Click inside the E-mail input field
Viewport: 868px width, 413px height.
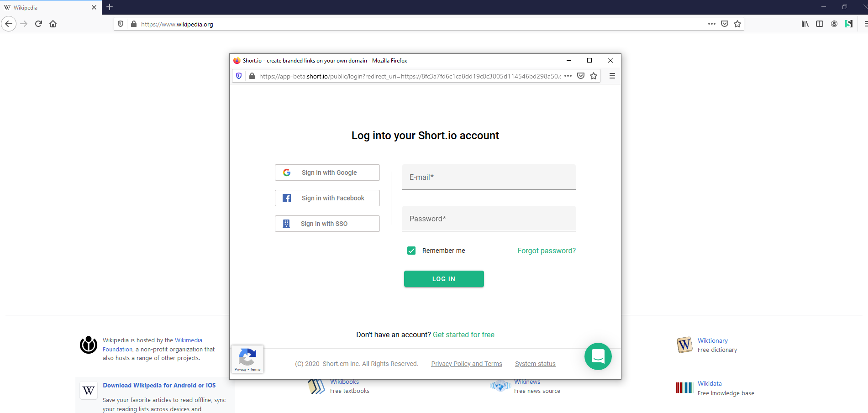click(x=489, y=177)
